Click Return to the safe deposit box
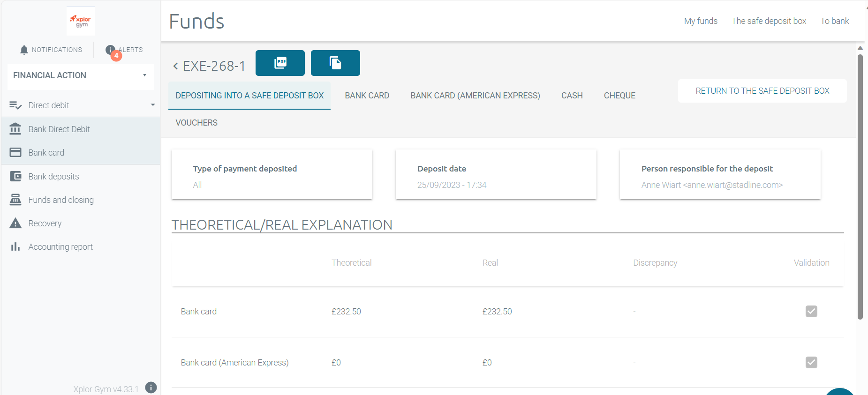The image size is (868, 395). tap(762, 91)
